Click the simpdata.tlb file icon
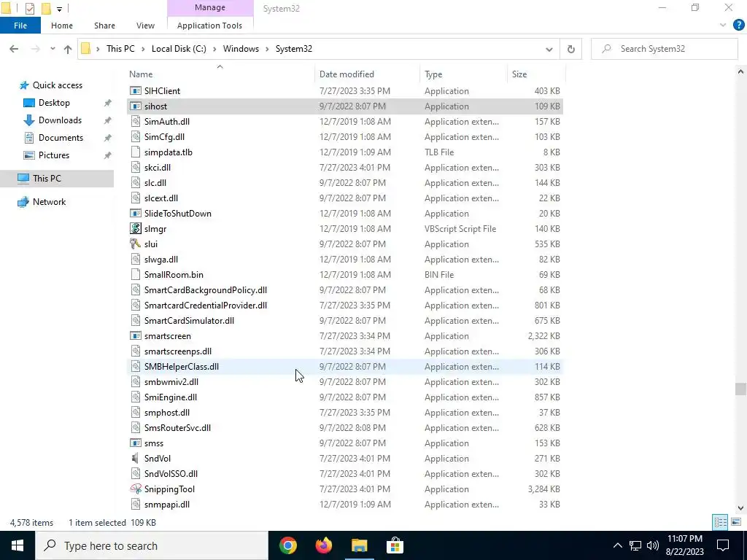Image resolution: width=747 pixels, height=560 pixels. (136, 152)
